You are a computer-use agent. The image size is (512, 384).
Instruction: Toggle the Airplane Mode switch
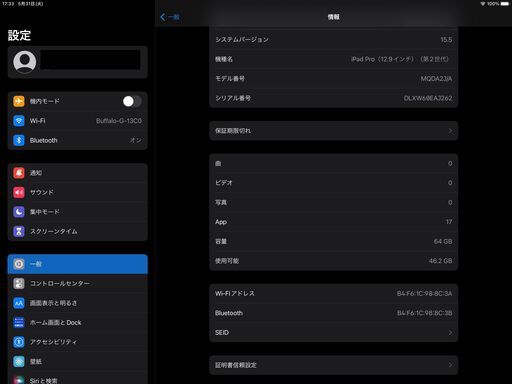coord(132,101)
